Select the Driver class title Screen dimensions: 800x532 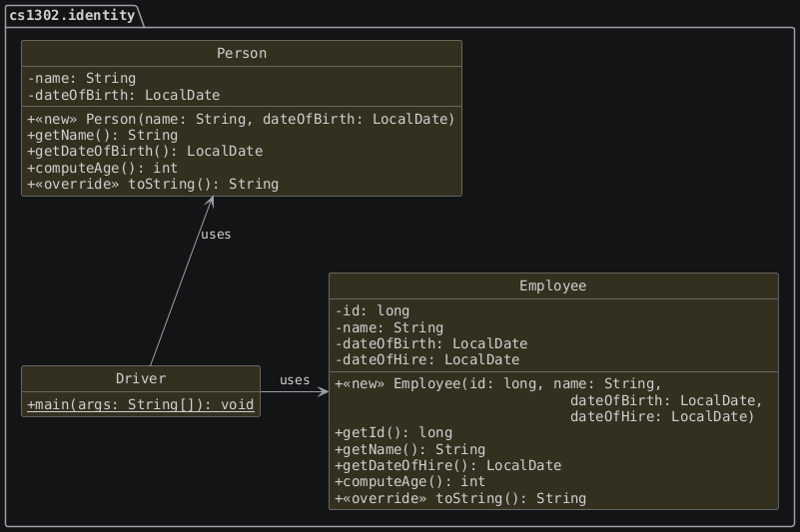click(141, 378)
